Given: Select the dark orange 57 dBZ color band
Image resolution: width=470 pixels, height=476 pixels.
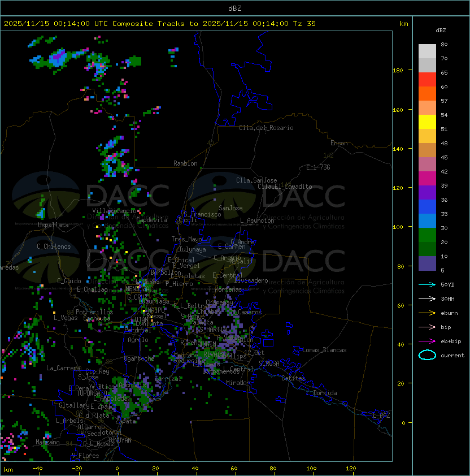Looking at the screenshot, I should 427,94.
